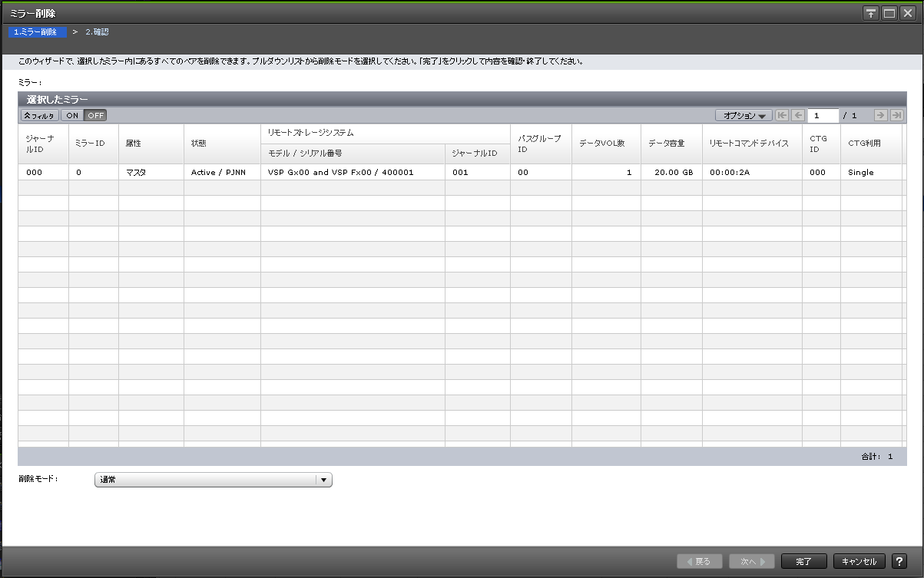Screen dimensions: 924x578
Task: Select the 20.00 GB capacity cell
Action: click(x=671, y=173)
